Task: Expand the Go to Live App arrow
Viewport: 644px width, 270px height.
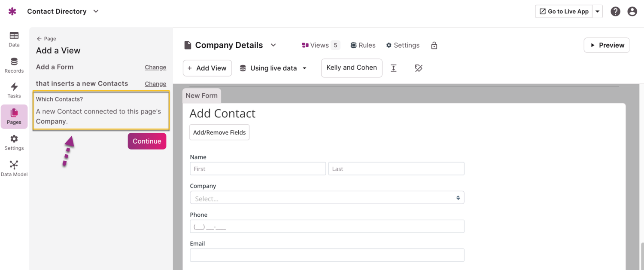Action: (598, 12)
